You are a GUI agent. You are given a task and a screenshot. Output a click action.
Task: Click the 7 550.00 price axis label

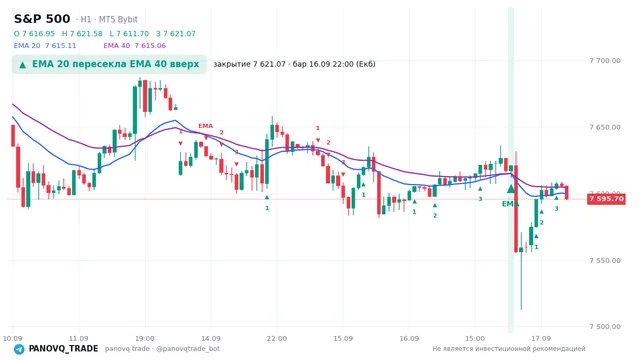[x=605, y=260]
